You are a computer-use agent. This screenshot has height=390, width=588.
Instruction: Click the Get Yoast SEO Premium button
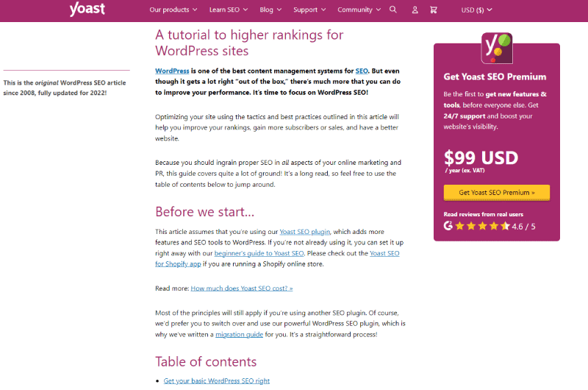[497, 193]
